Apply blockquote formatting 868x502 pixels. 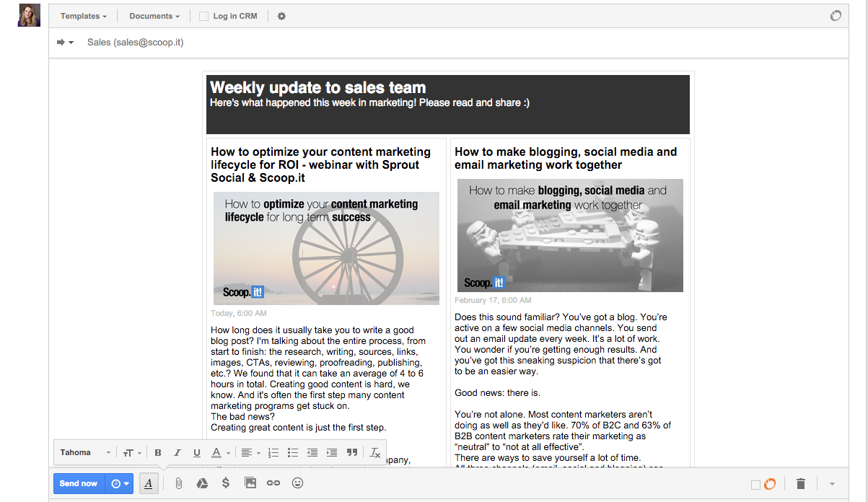[352, 453]
